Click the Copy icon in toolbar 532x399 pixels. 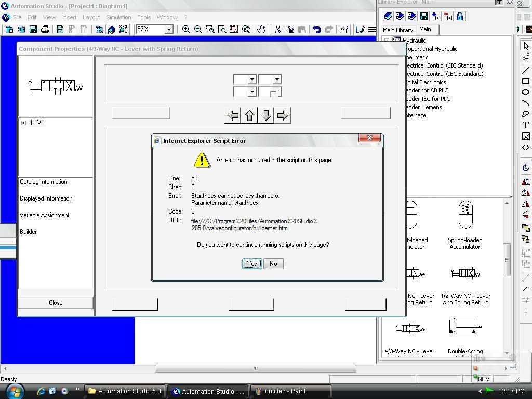pyautogui.click(x=290, y=30)
